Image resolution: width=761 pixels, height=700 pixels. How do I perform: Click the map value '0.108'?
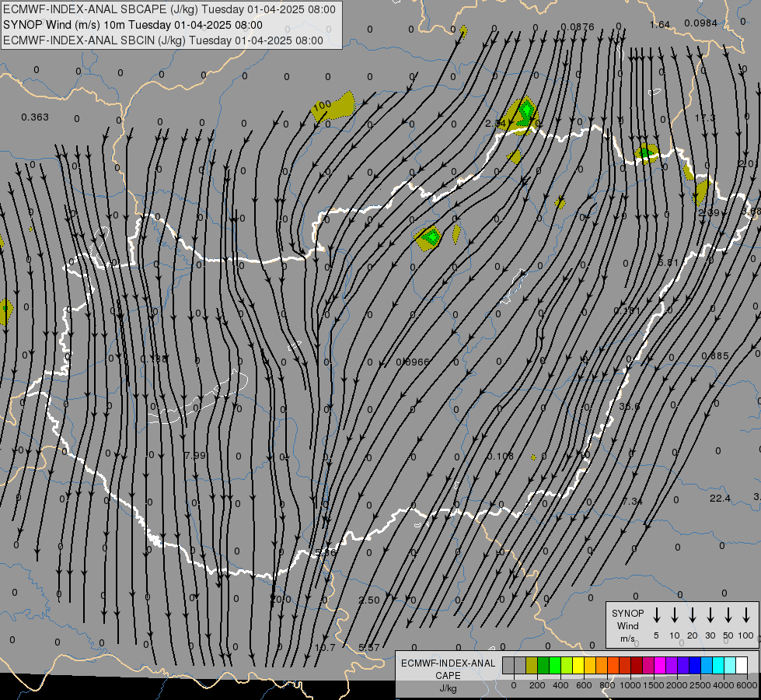coord(501,456)
